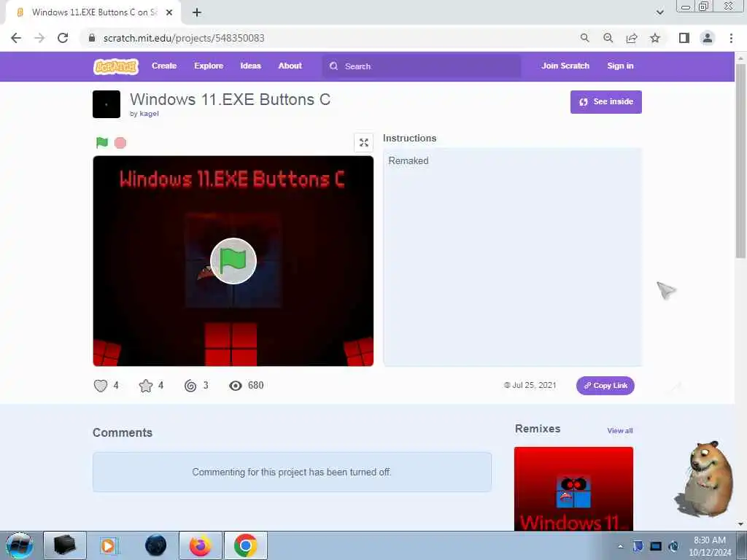
Task: Open Firefox from the taskbar
Action: pyautogui.click(x=201, y=545)
